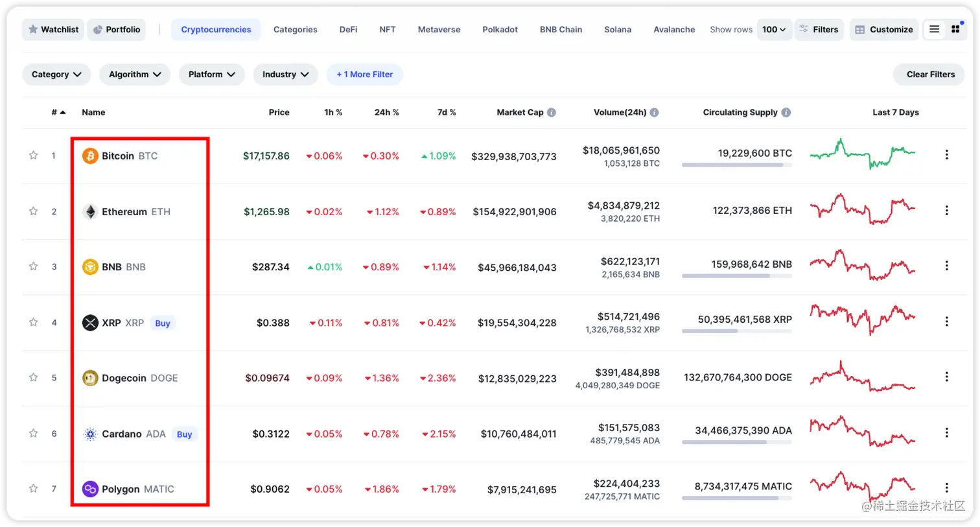Open more options menu for Dogecoin row
Viewport: 980px width, 527px height.
946,377
